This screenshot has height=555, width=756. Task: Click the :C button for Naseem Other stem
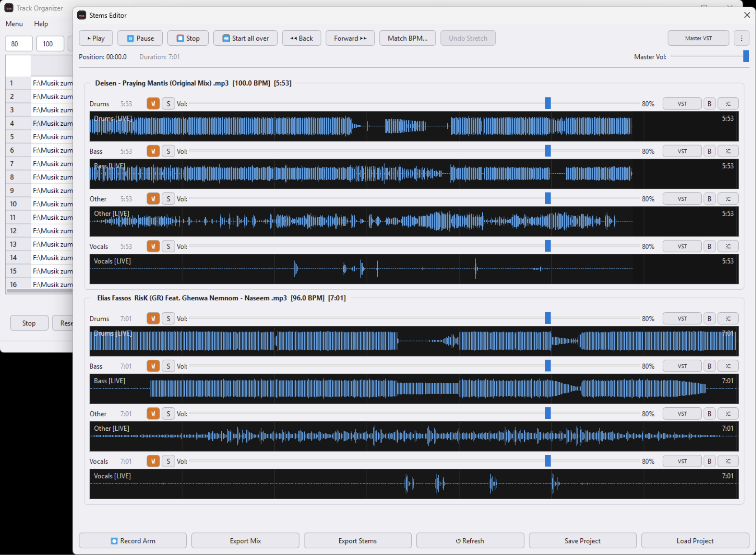(728, 414)
